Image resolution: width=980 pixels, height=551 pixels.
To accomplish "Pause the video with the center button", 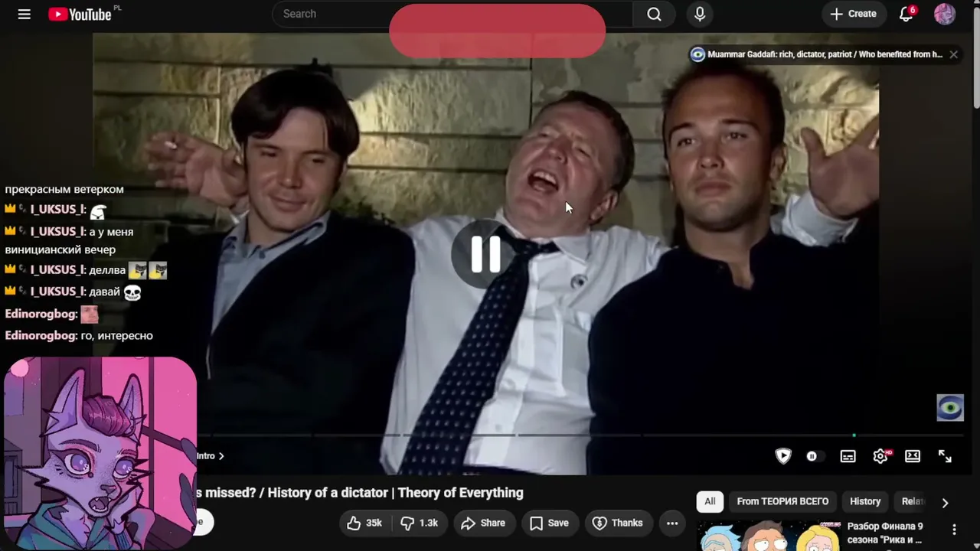I will point(486,254).
